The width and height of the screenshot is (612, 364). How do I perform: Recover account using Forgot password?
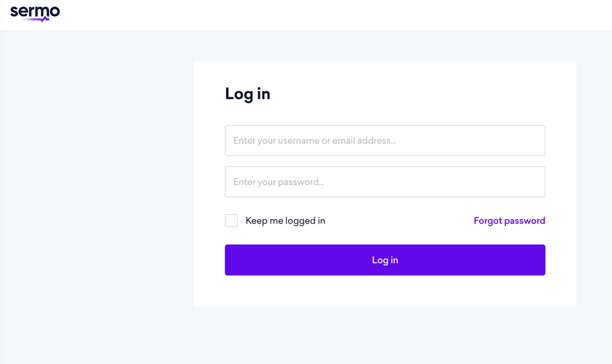(x=509, y=220)
